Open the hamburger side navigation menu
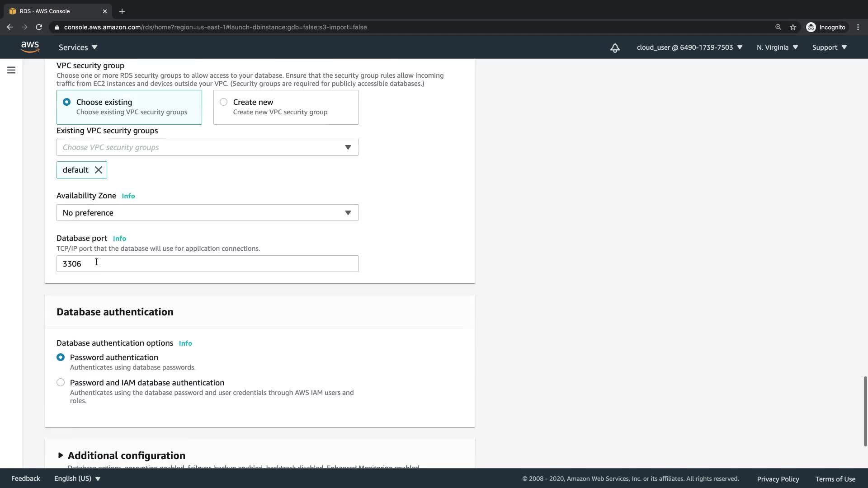 [11, 70]
